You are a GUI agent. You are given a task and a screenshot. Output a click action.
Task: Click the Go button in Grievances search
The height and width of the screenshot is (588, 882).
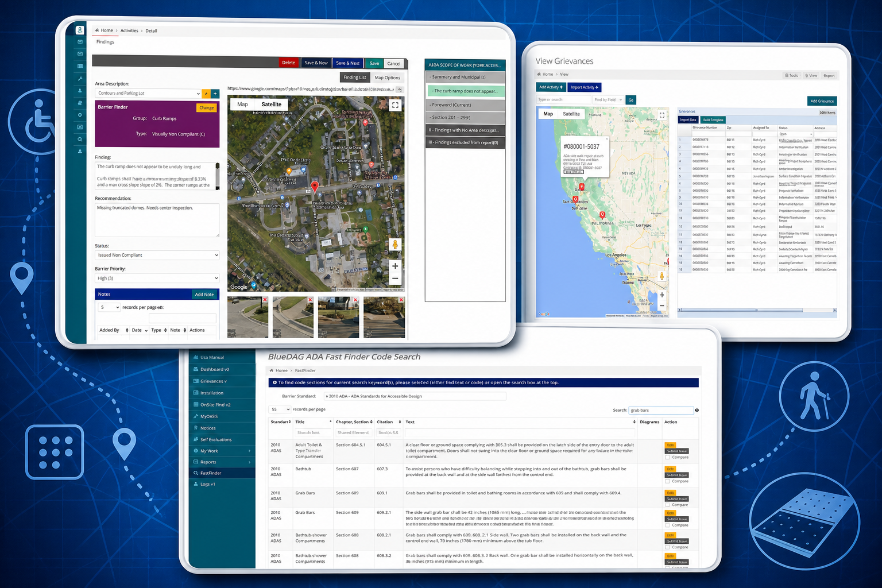point(630,100)
